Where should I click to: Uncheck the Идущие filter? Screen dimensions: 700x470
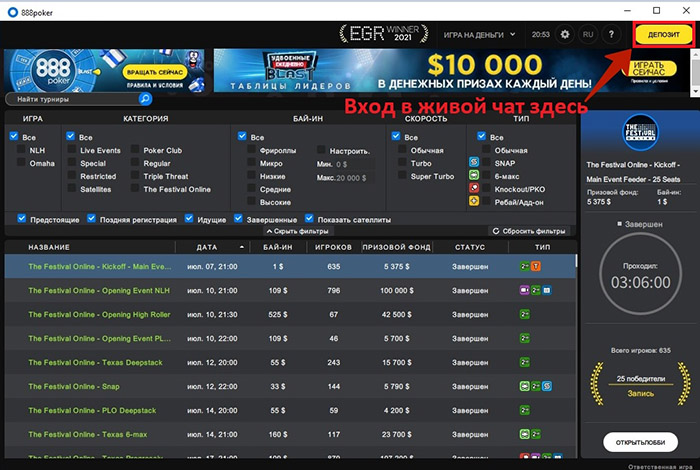[x=189, y=218]
